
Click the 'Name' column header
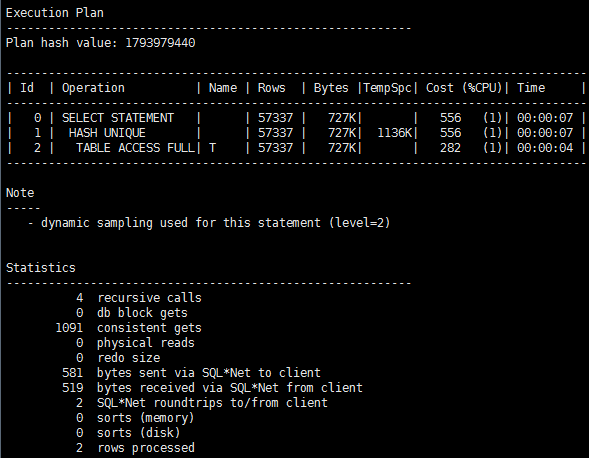(223, 88)
